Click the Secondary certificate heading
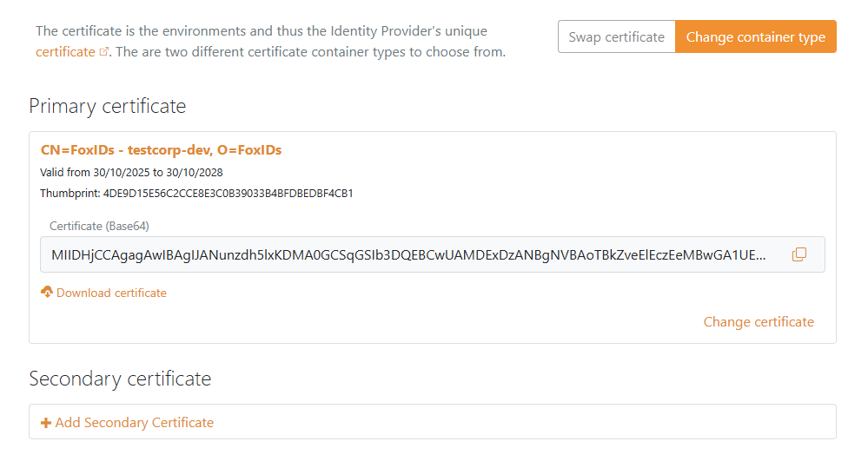The image size is (868, 468). (x=120, y=379)
